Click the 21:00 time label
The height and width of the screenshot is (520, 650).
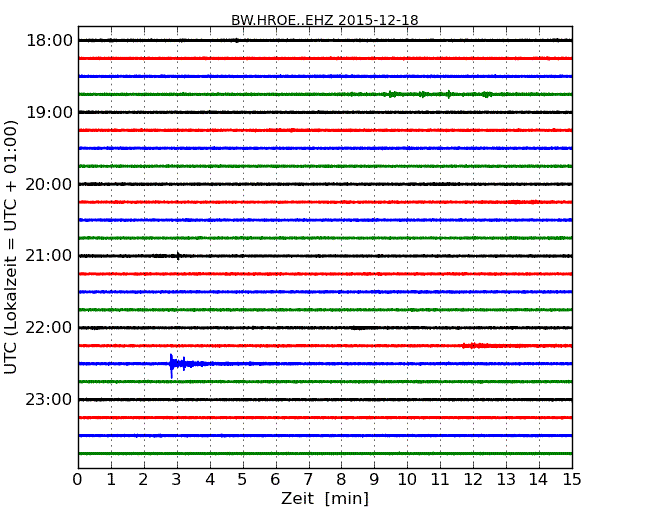pyautogui.click(x=49, y=256)
